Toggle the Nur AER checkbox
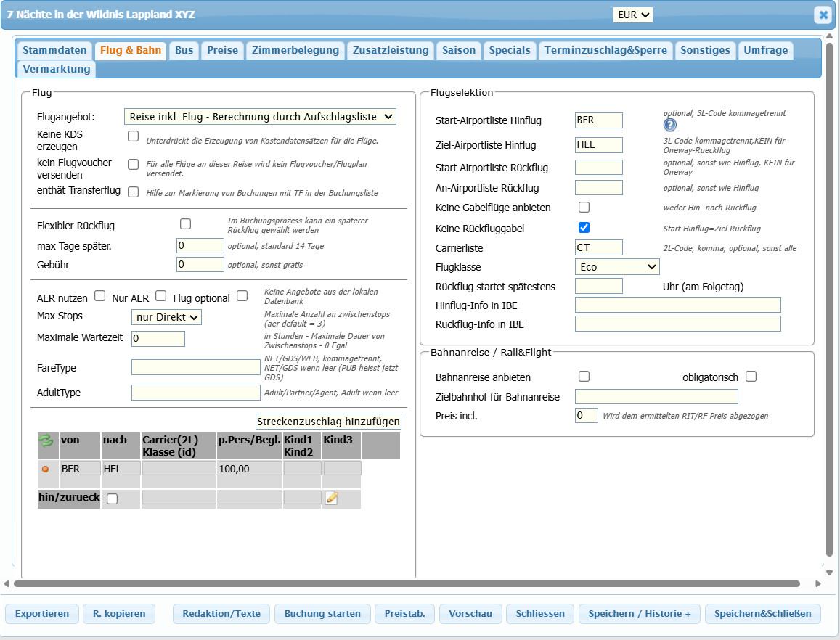Image resolution: width=840 pixels, height=640 pixels. click(x=160, y=295)
